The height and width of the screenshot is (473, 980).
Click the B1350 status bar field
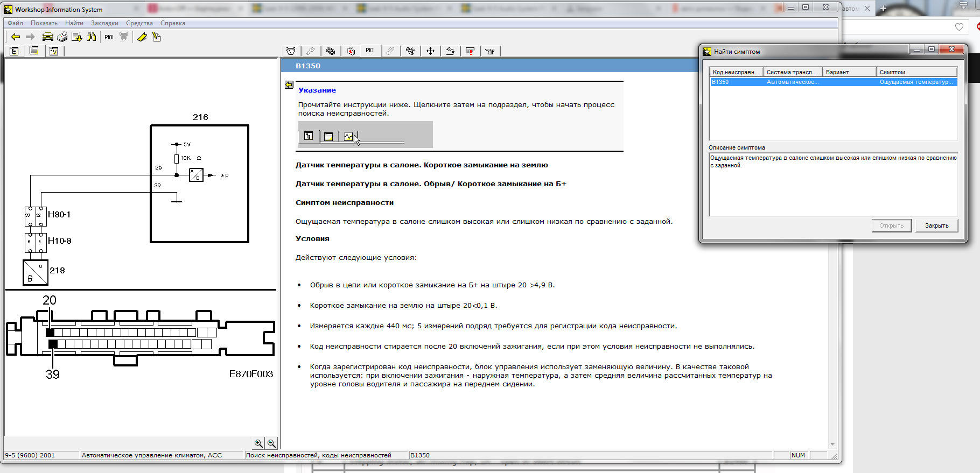click(591, 455)
